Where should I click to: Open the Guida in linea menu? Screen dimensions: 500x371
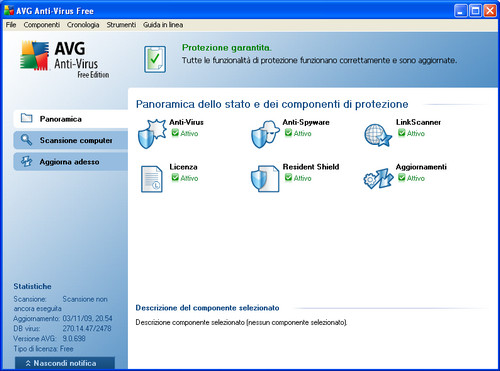[163, 25]
